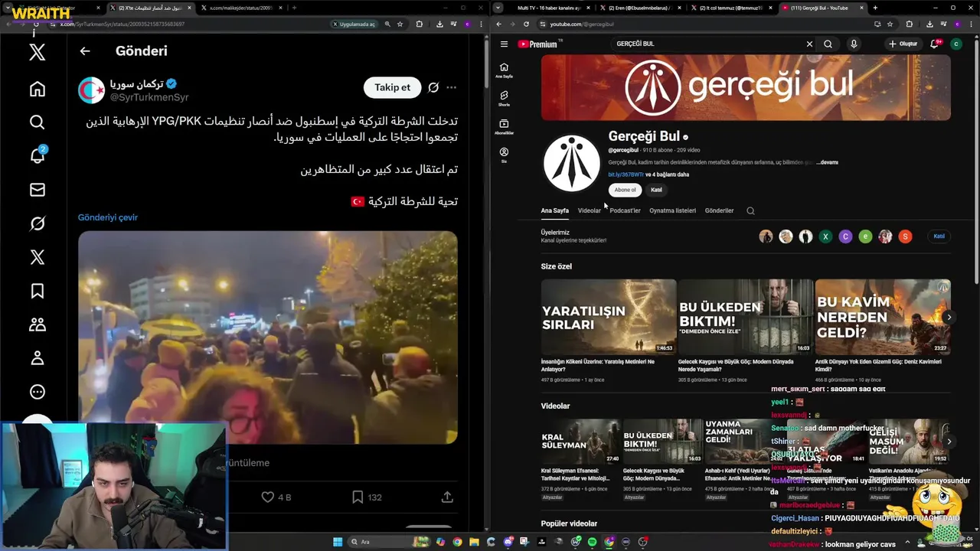Screen dimensions: 980x551
Task: Open the More circle icon in X sidebar
Action: point(37,392)
